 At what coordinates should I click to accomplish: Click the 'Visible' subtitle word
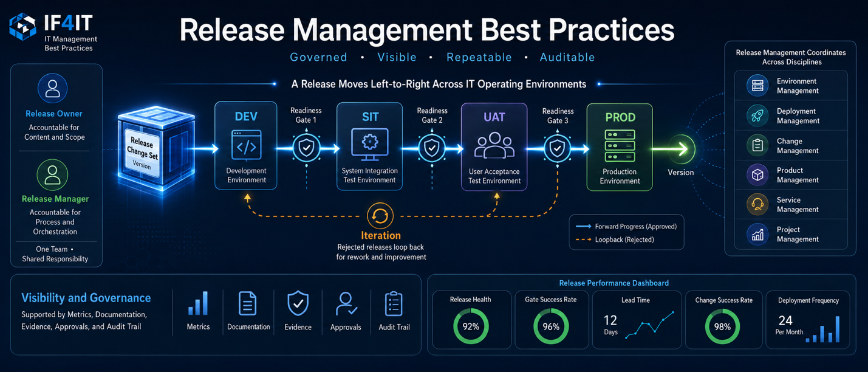(x=397, y=57)
